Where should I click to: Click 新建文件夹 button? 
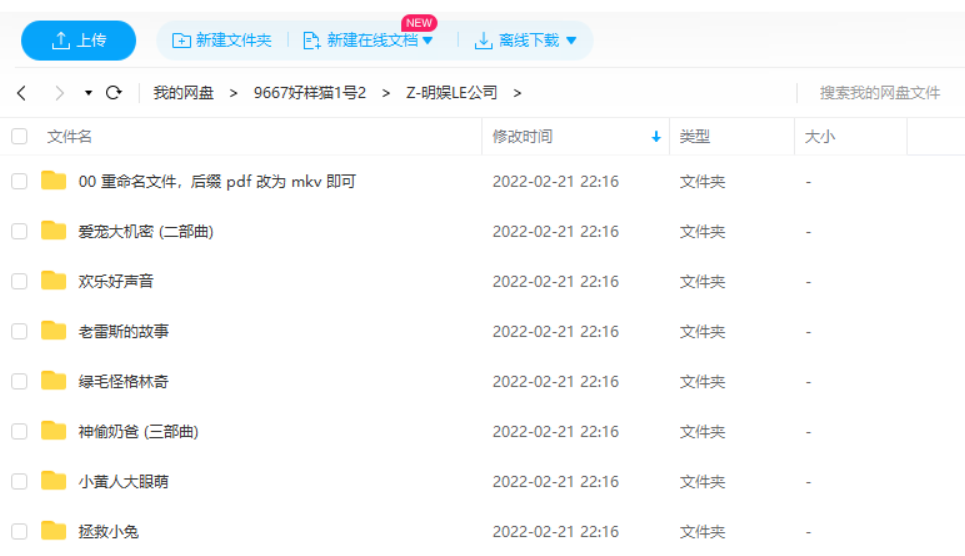point(222,41)
